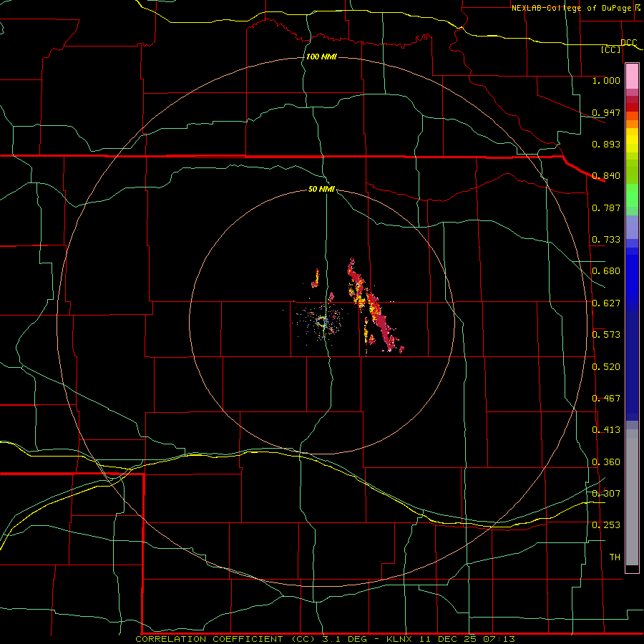
Task: Click the TH threshold label on the scale
Action: click(x=615, y=557)
